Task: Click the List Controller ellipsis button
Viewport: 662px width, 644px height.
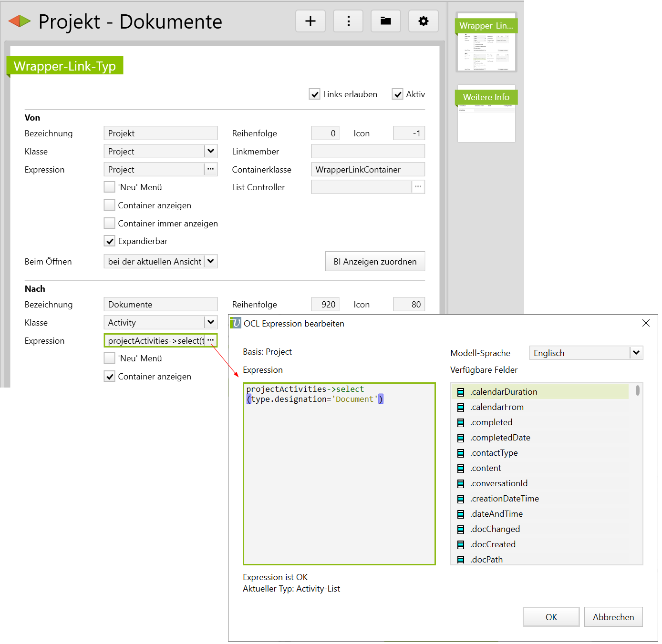Action: (418, 187)
